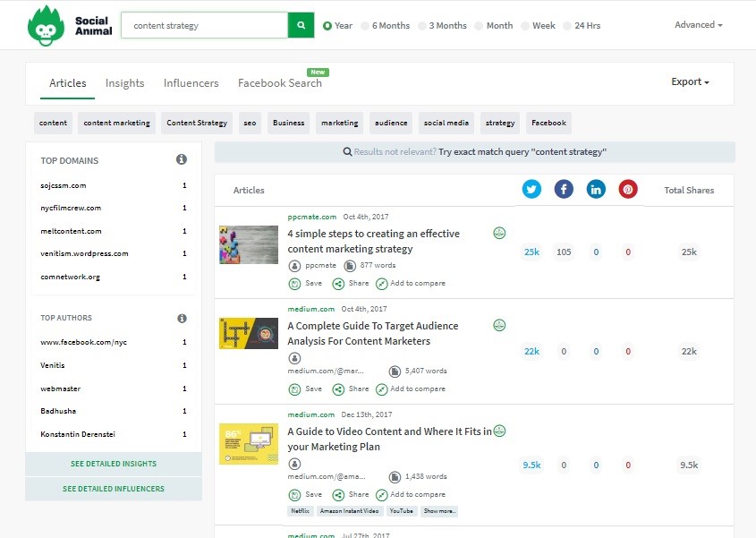Open '4 simple steps' article title
756x538 pixels.
(374, 242)
